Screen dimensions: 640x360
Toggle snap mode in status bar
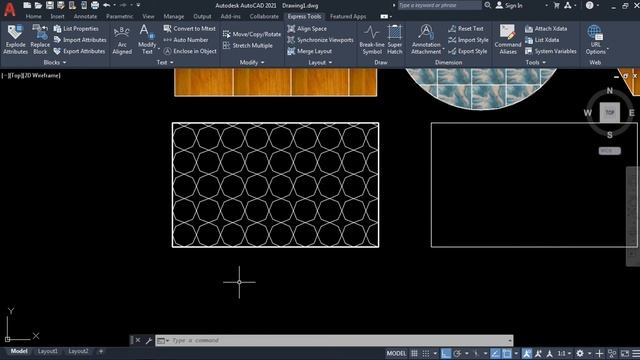tap(426, 353)
